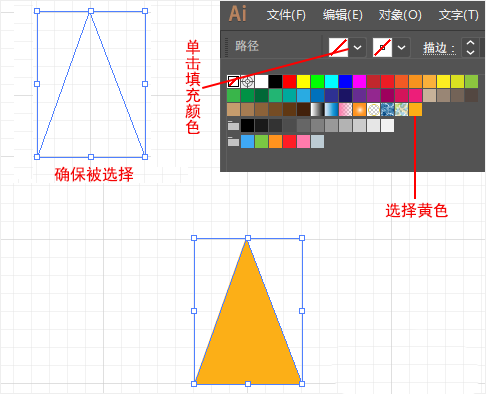The width and height of the screenshot is (486, 394).
Task: Open the 文件(F) menu
Action: [x=286, y=15]
